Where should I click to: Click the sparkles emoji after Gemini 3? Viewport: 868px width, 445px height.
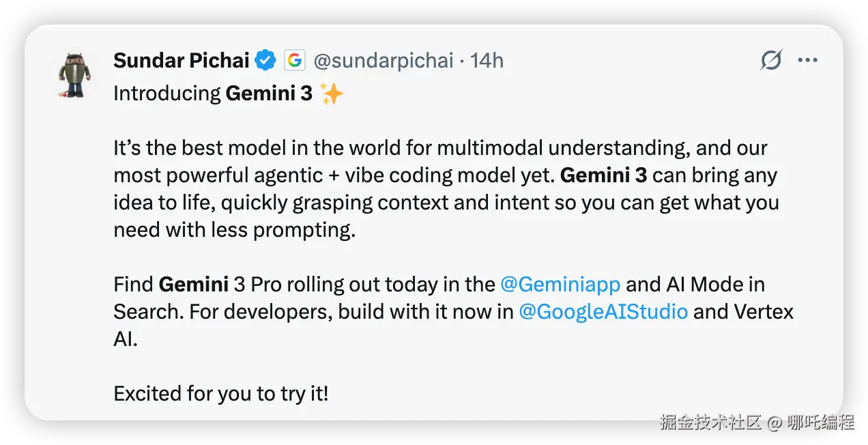pyautogui.click(x=332, y=94)
